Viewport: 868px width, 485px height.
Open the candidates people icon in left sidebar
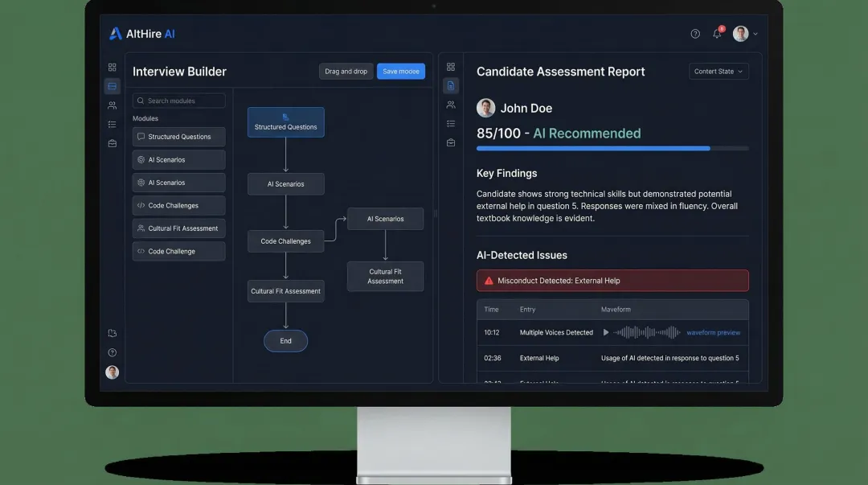point(112,105)
